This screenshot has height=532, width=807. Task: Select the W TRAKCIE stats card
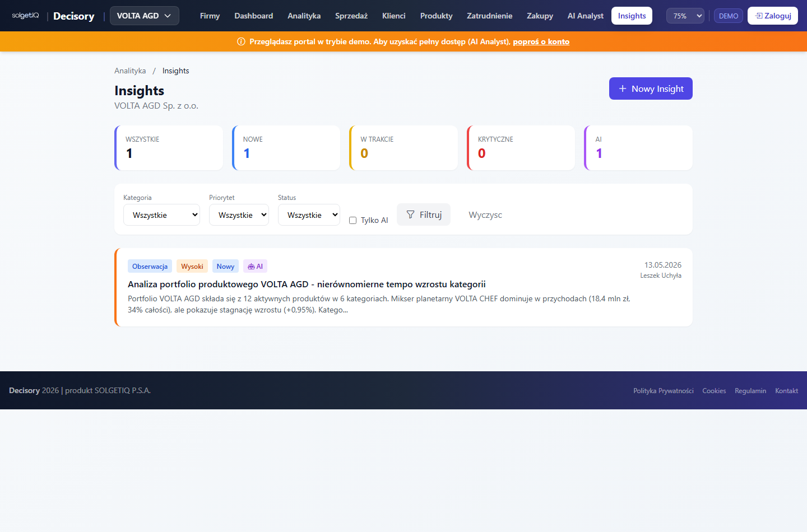403,148
